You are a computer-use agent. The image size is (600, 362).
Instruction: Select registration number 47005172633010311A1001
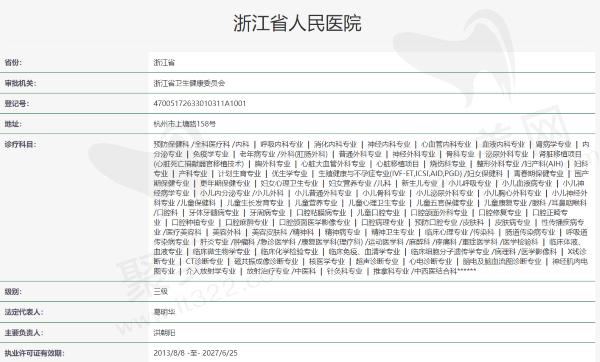tap(200, 103)
